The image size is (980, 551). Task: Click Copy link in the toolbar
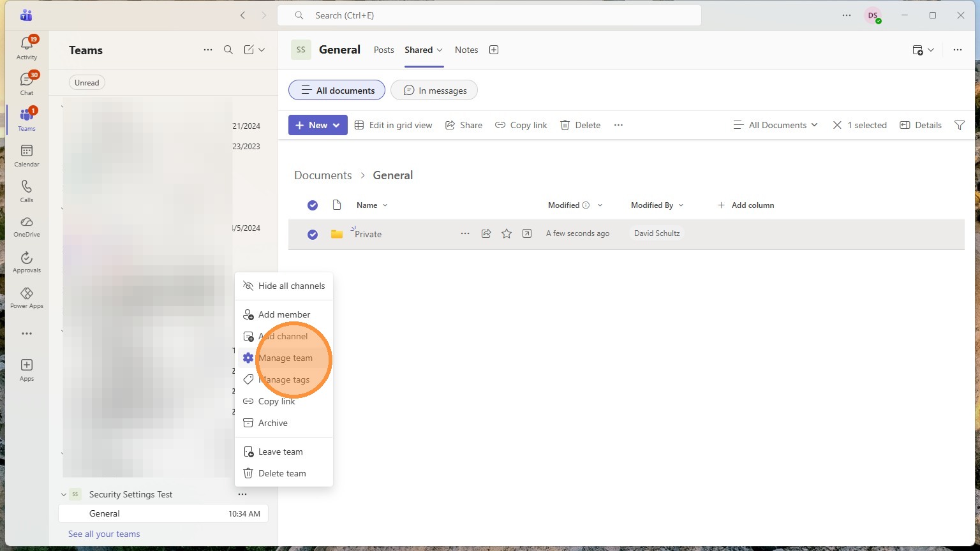coord(521,125)
